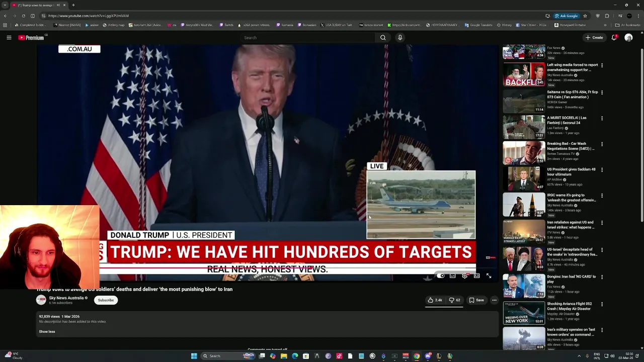Open the Copilot app from taskbar
The height and width of the screenshot is (362, 644).
273,356
